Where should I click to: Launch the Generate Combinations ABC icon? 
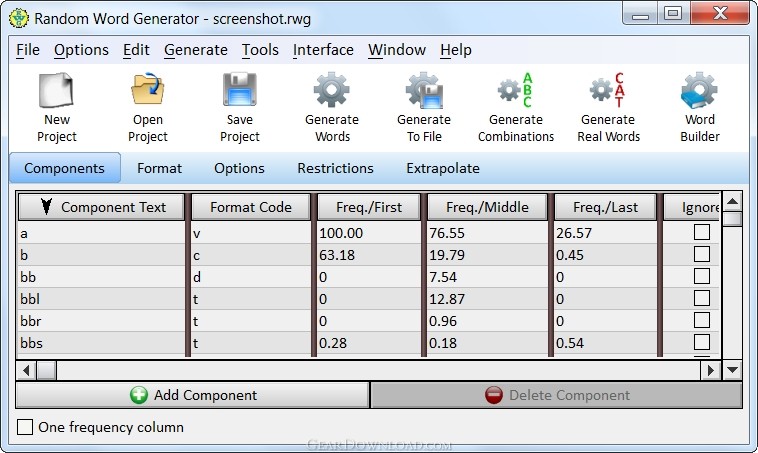point(516,90)
